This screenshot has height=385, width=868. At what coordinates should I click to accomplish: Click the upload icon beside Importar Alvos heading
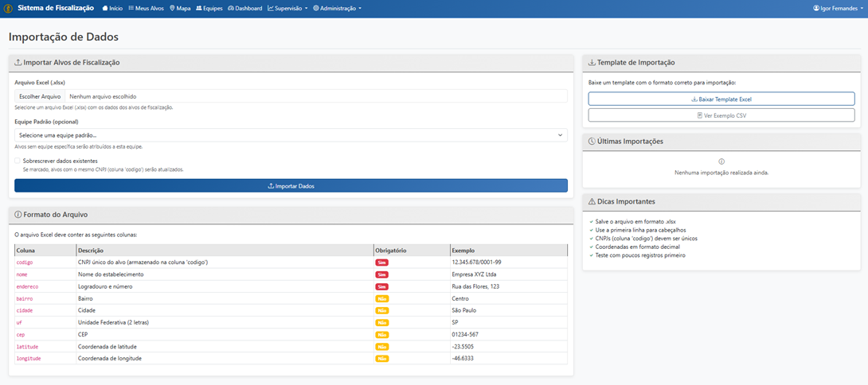(18, 62)
